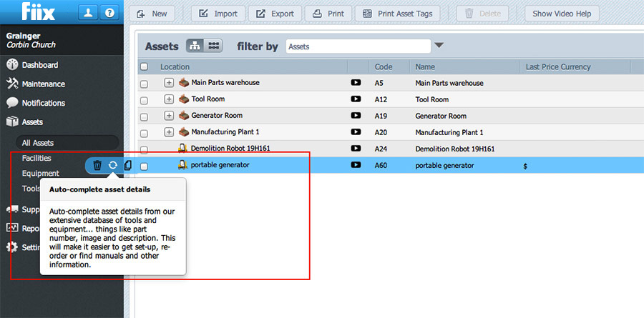
Task: Open Dashboard in the sidebar
Action: tap(39, 65)
